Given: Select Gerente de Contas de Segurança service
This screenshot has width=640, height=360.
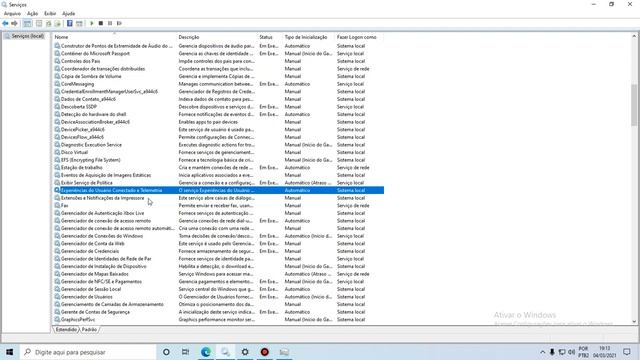Looking at the screenshot, I should [x=218, y=312].
